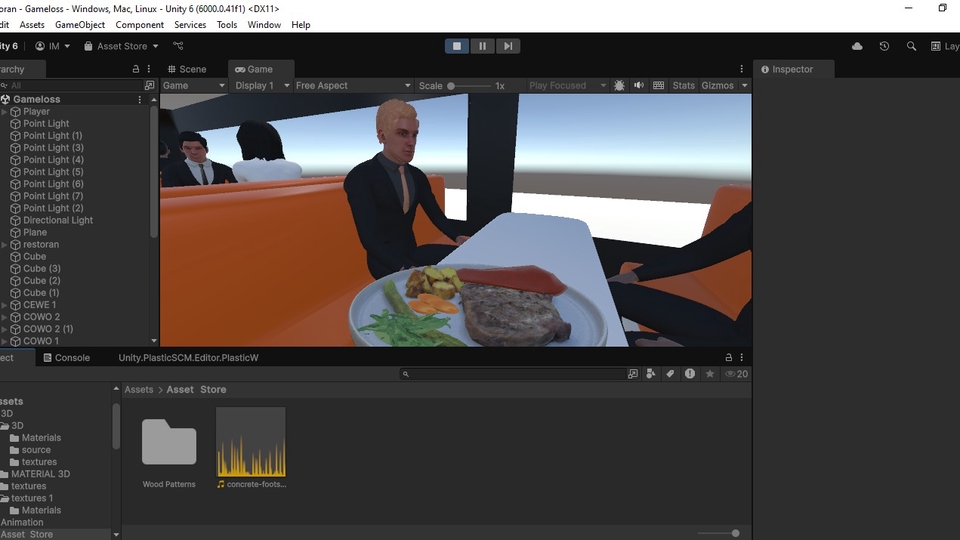Viewport: 960px width, 540px height.
Task: Open Unity Cloud via the cloud icon
Action: (857, 46)
